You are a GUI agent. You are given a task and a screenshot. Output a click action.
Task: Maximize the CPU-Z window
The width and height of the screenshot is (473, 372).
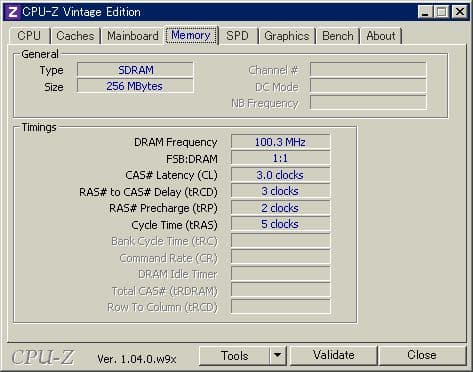pos(442,12)
